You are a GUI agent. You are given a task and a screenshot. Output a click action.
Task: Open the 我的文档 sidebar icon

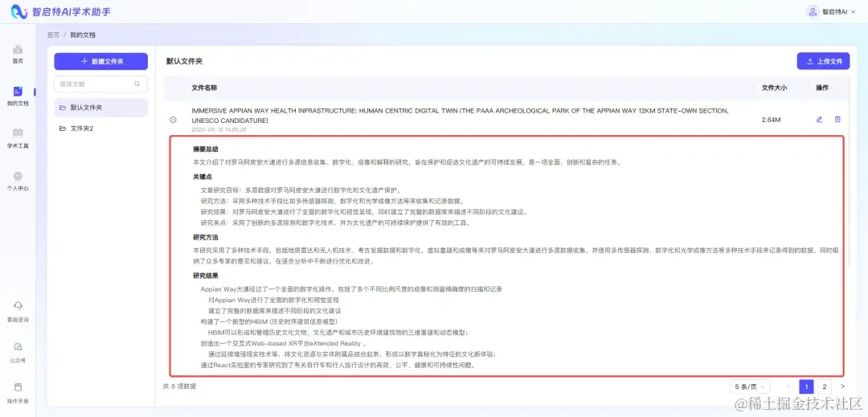[18, 92]
